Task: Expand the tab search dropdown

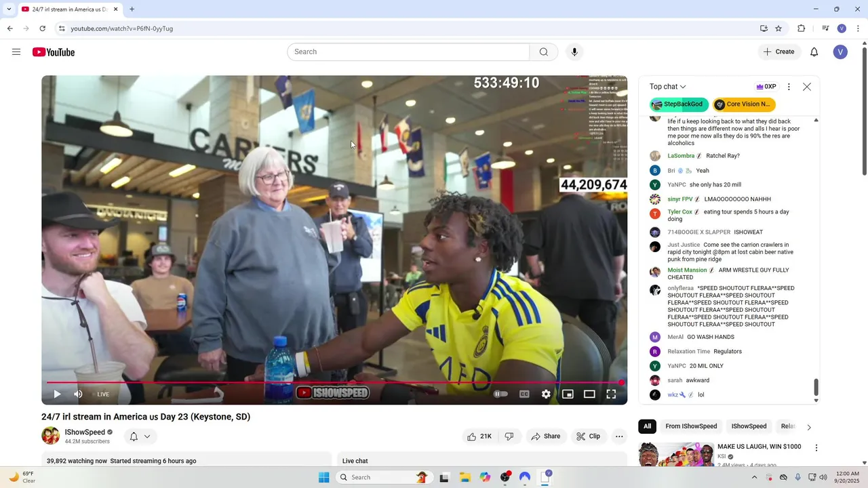Action: tap(9, 9)
